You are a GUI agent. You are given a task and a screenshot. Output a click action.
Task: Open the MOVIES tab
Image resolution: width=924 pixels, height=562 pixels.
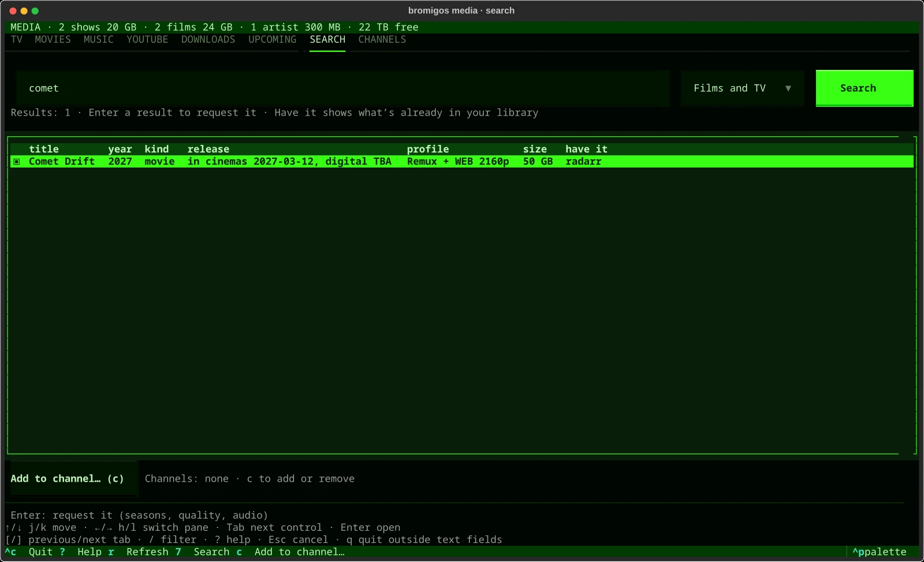coord(53,39)
